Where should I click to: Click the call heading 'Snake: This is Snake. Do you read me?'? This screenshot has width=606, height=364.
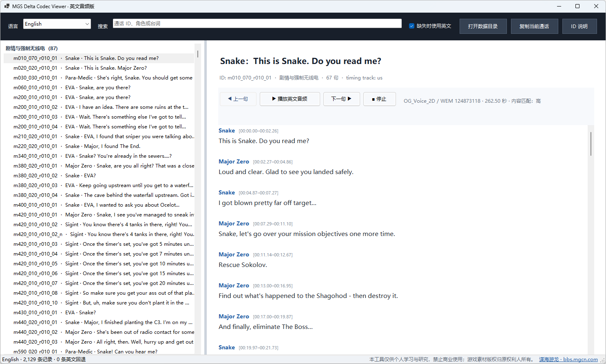pos(301,61)
